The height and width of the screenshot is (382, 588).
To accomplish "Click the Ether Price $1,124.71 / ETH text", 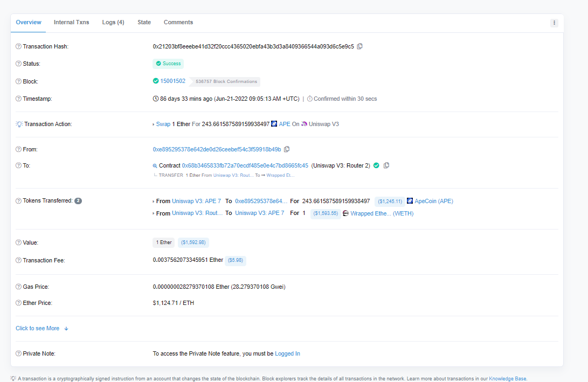I will click(x=173, y=303).
